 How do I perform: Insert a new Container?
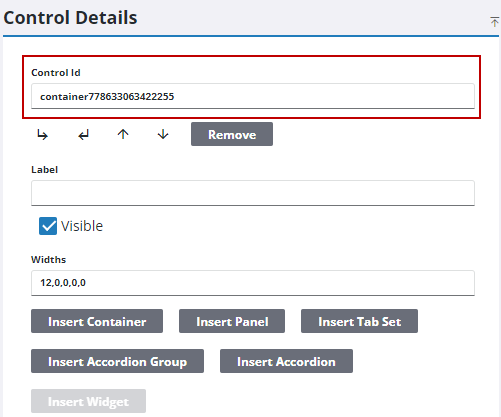(97, 321)
